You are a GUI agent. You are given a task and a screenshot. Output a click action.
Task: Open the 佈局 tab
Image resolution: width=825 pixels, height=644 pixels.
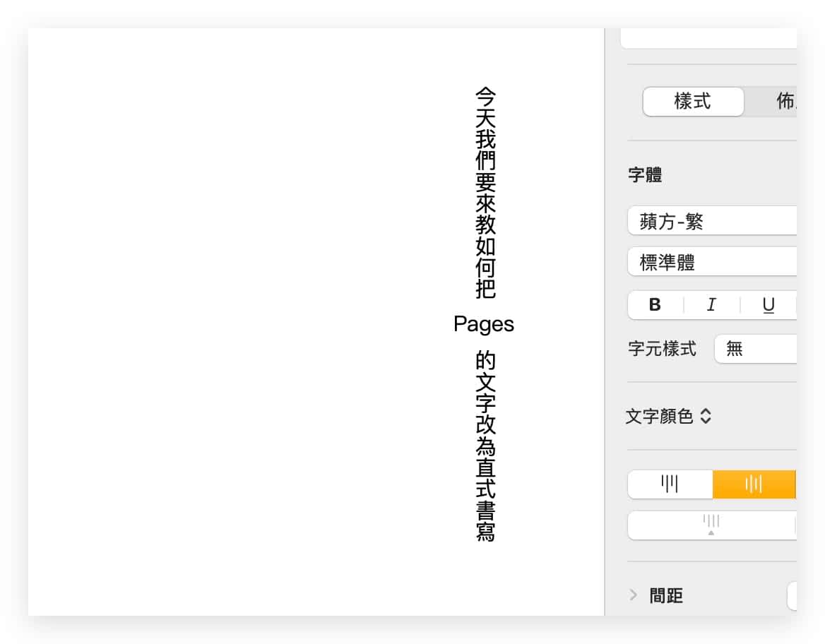[x=784, y=102]
